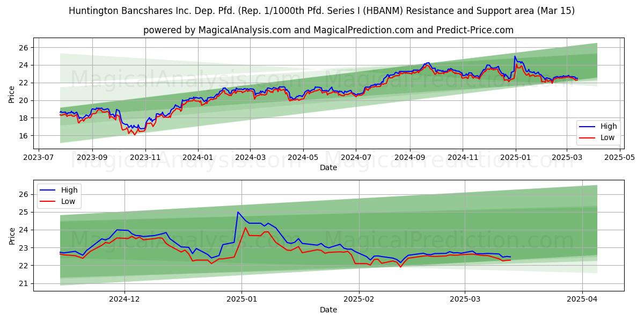Click the '2025-02' x-axis label in the bottom chart
The width and height of the screenshot is (644, 322).
(358, 300)
